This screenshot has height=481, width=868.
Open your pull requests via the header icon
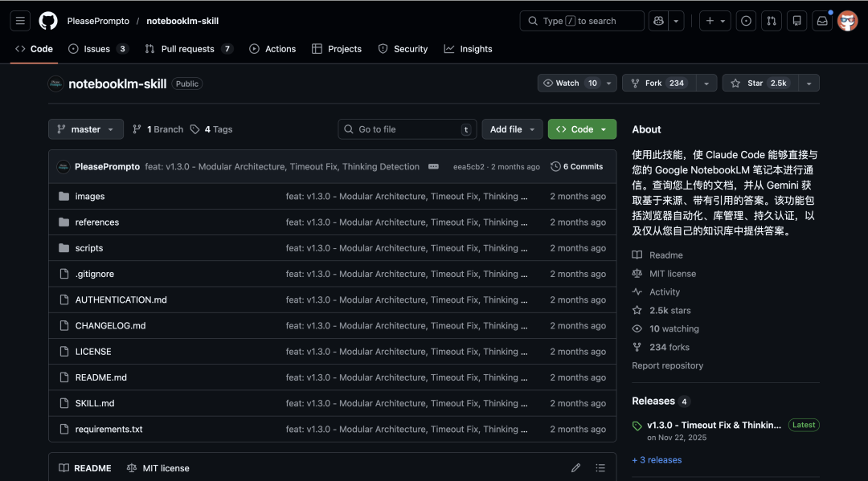click(771, 20)
